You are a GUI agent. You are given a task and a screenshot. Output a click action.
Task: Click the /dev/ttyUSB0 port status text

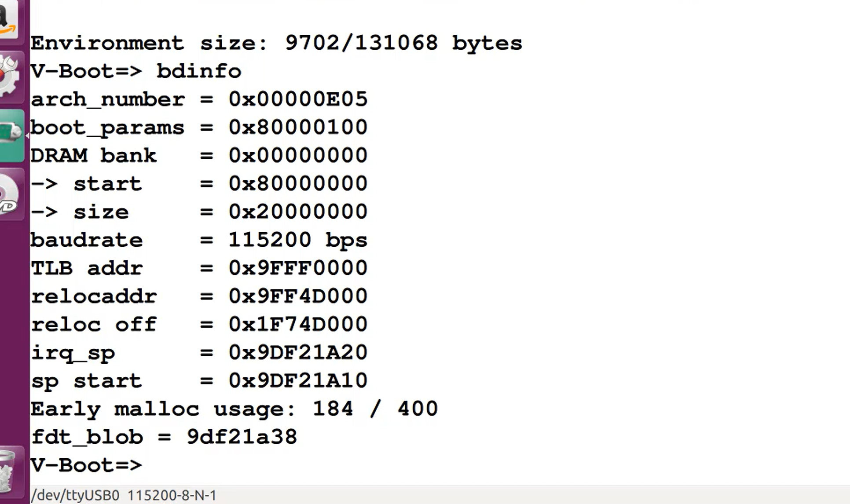76,496
